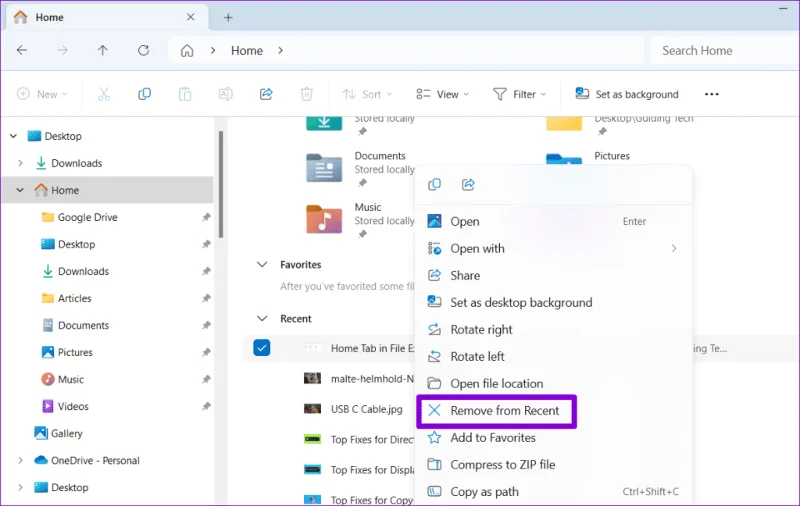
Task: Close the Home tab
Action: pos(190,17)
